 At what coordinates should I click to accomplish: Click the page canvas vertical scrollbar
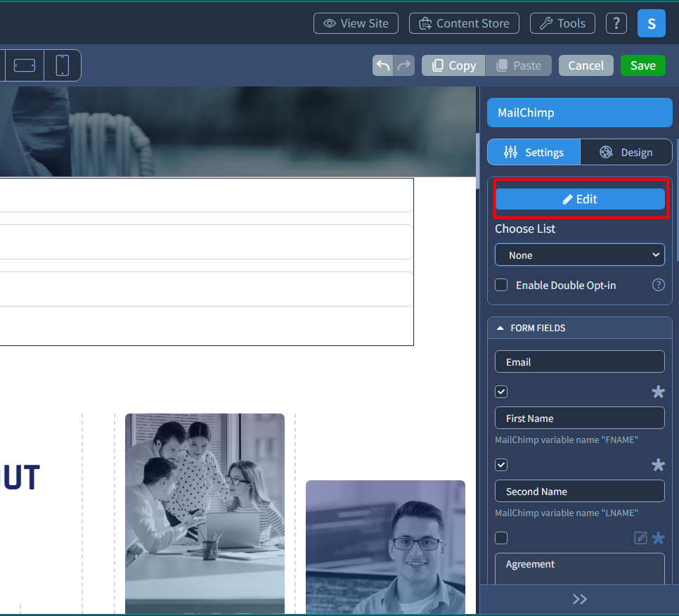(477, 161)
